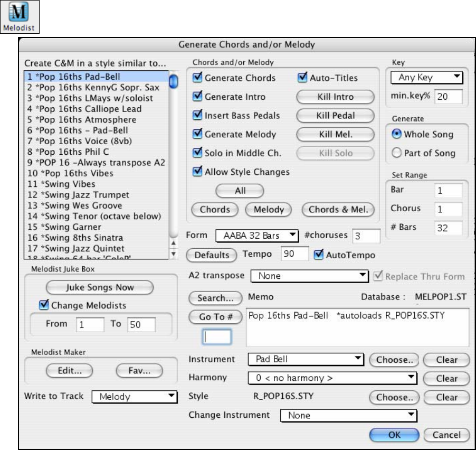The height and width of the screenshot is (450, 476).
Task: Select the Whole Song radio button
Action: point(396,134)
